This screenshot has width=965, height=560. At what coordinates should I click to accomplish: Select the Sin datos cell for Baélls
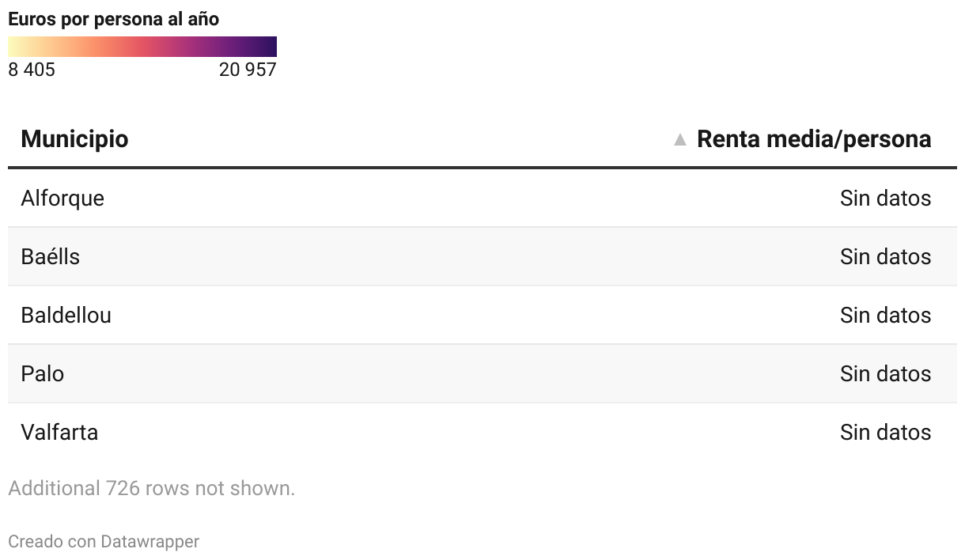click(885, 256)
